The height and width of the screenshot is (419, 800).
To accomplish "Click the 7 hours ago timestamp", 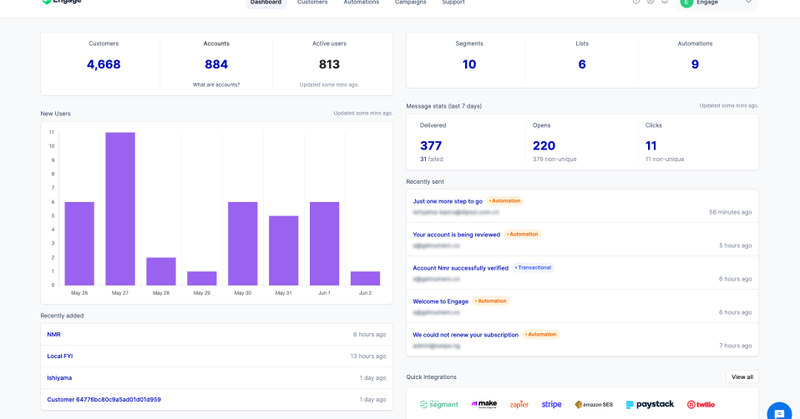I will click(x=735, y=346).
